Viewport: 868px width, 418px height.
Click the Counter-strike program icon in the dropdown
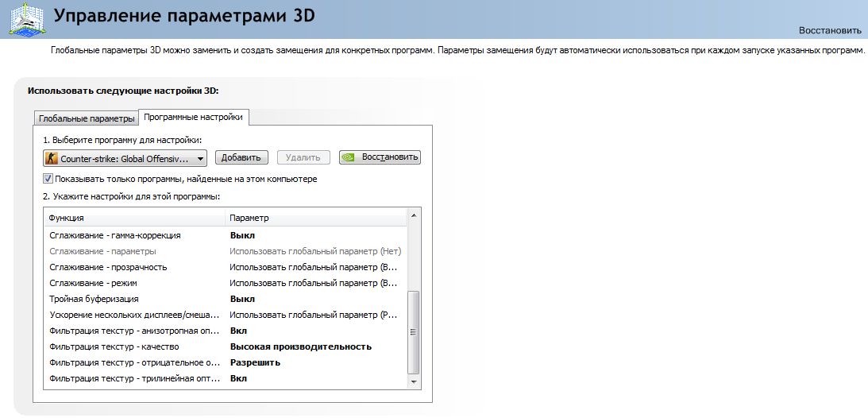[52, 158]
